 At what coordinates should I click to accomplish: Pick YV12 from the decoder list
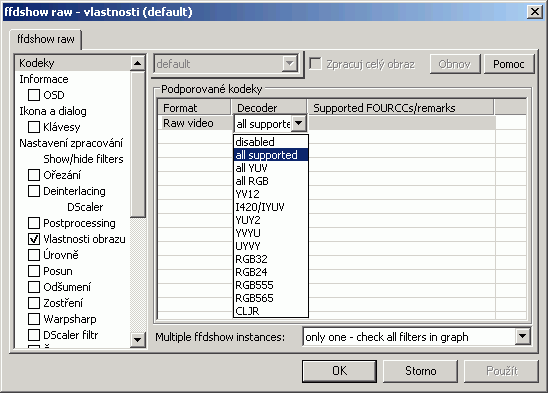coord(271,194)
